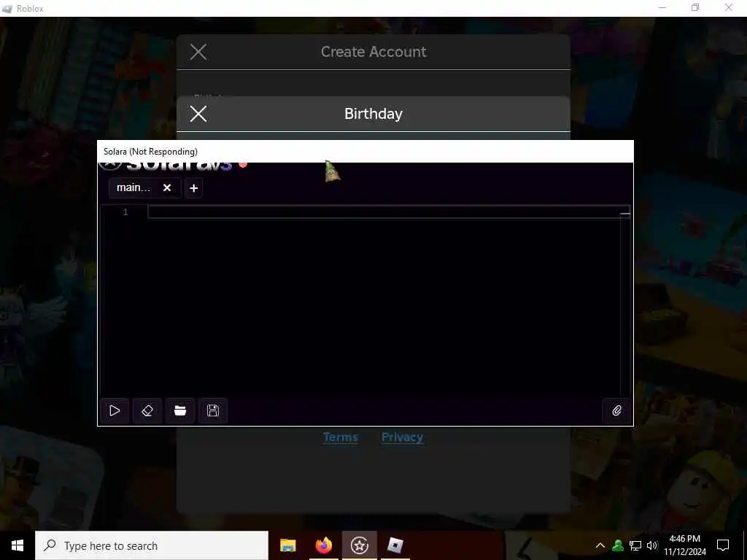Click the Windows Start button
The width and height of the screenshot is (747, 560).
pos(18,545)
